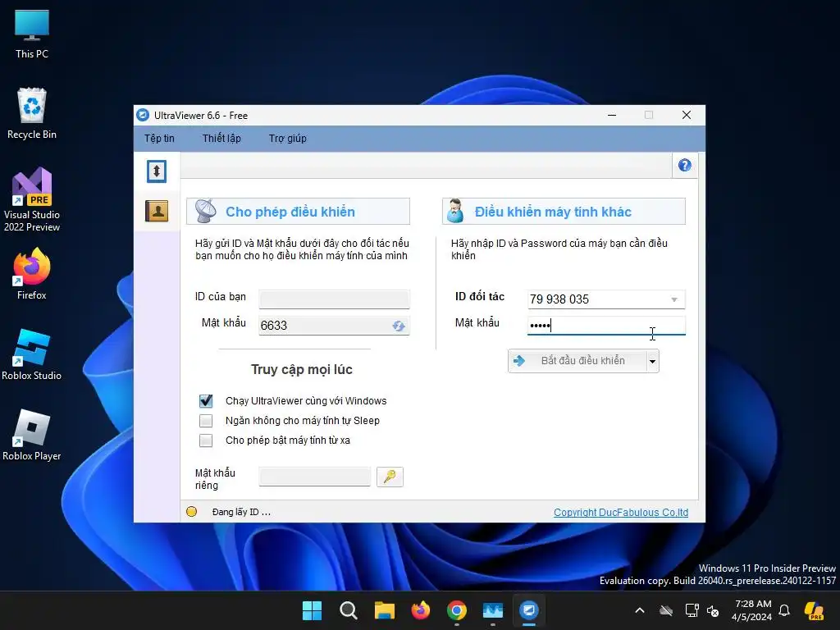Click the key icon for private password
This screenshot has height=630, width=840.
click(x=390, y=477)
